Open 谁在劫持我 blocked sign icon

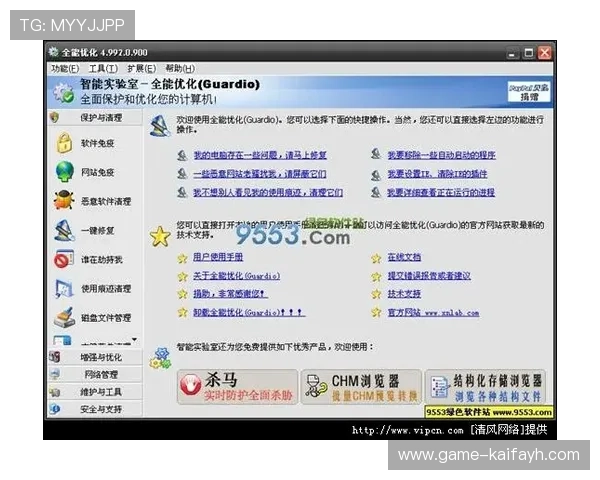[64, 259]
